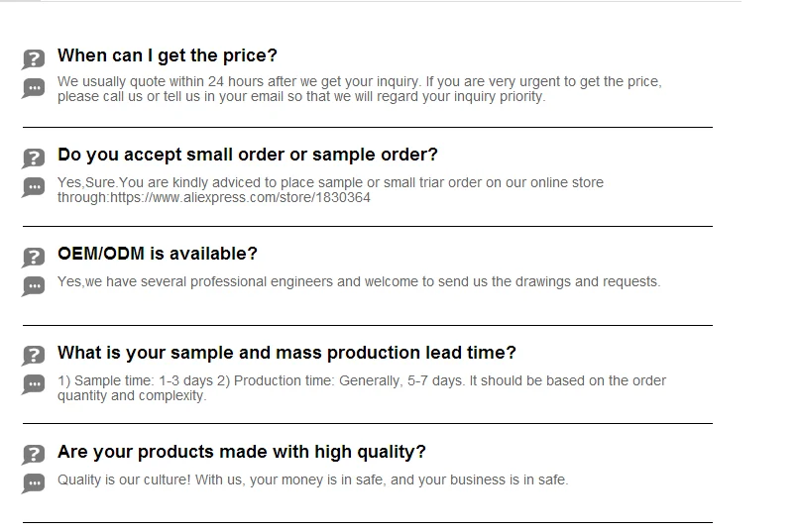Click question mark icon beside small order question
The height and width of the screenshot is (532, 800).
[x=34, y=159]
